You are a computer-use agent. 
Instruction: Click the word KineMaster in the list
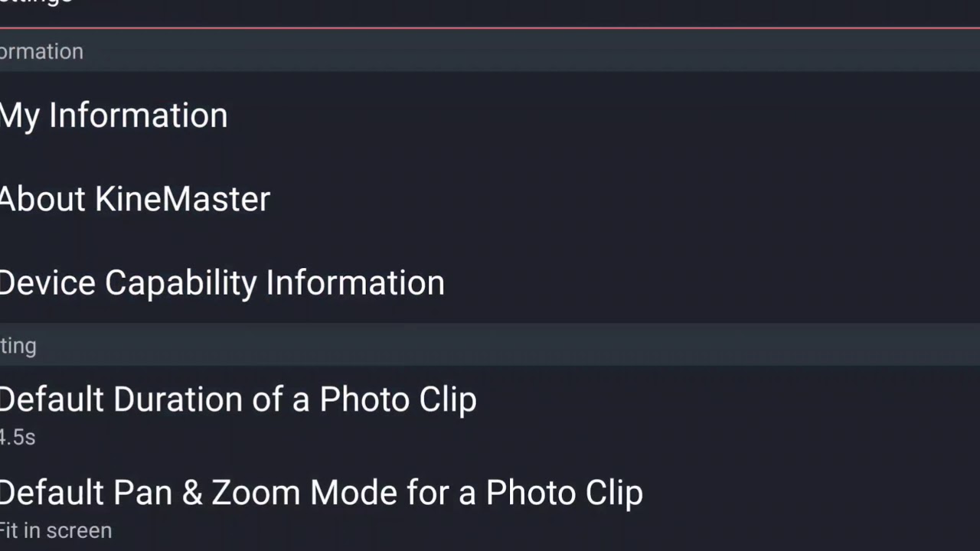(x=182, y=199)
